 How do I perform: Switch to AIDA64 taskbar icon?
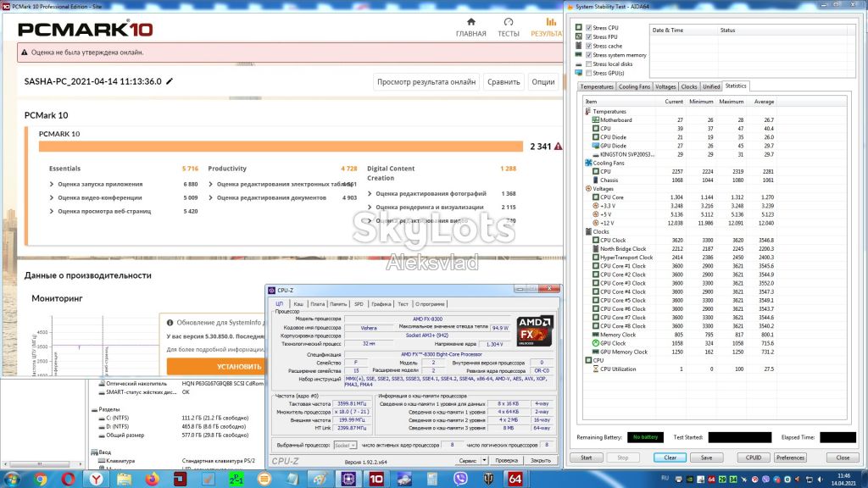tap(515, 479)
